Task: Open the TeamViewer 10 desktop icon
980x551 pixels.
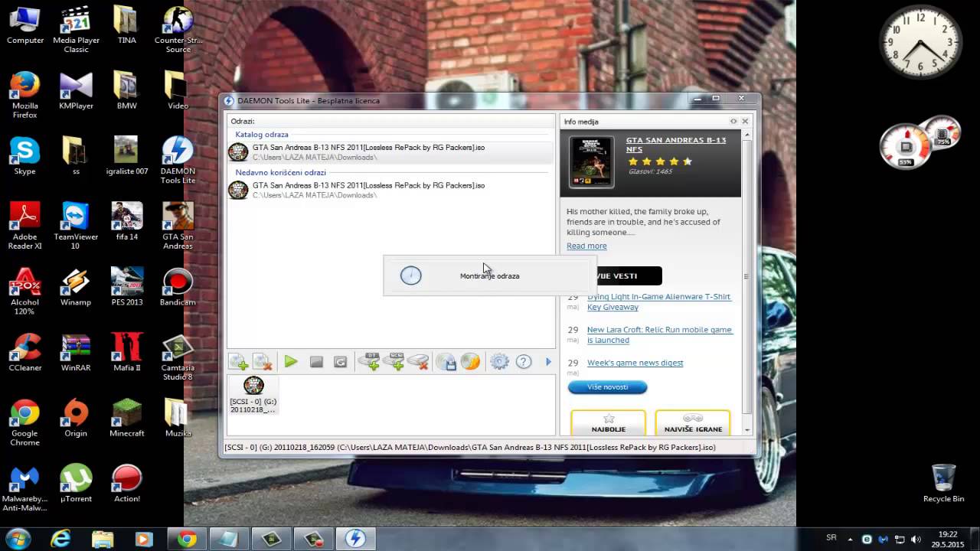Action: pos(76,226)
